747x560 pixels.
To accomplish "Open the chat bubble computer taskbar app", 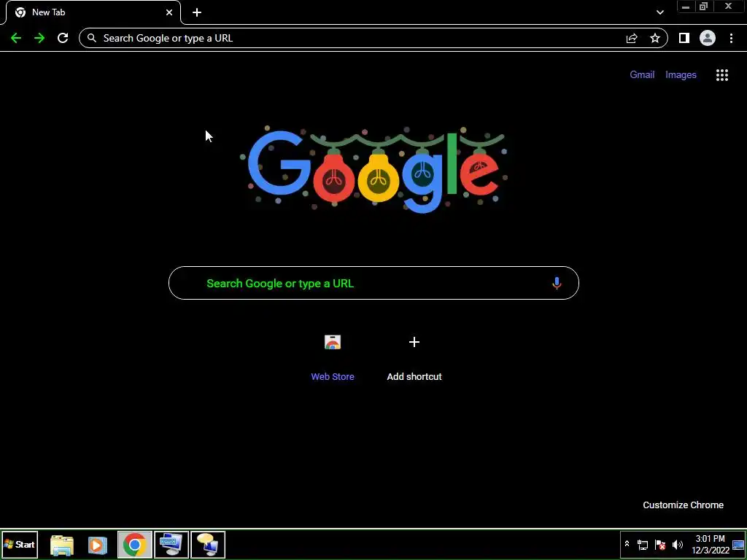I will (208, 545).
